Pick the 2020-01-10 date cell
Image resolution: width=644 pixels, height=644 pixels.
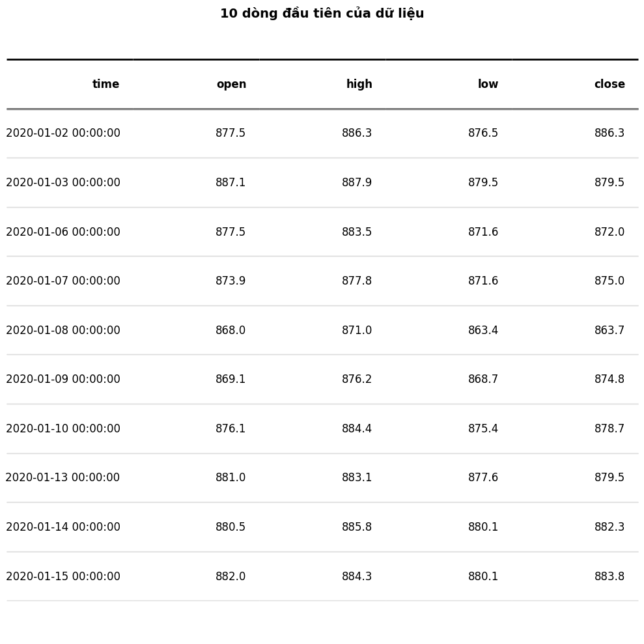(63, 429)
